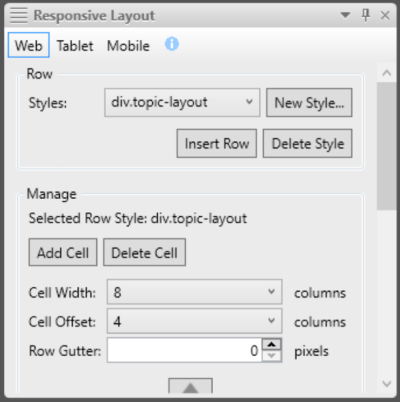Click the Styles: label
This screenshot has height=402, width=400.
pos(48,103)
